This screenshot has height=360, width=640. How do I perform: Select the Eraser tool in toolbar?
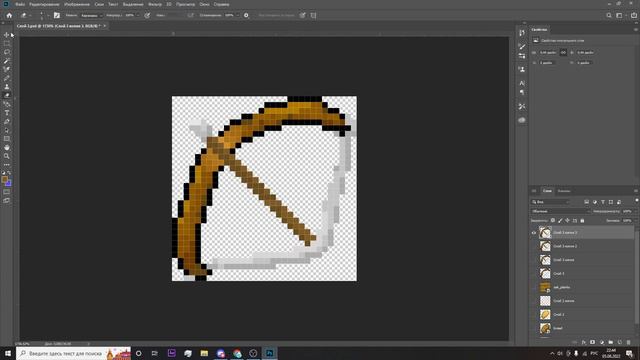(7, 95)
